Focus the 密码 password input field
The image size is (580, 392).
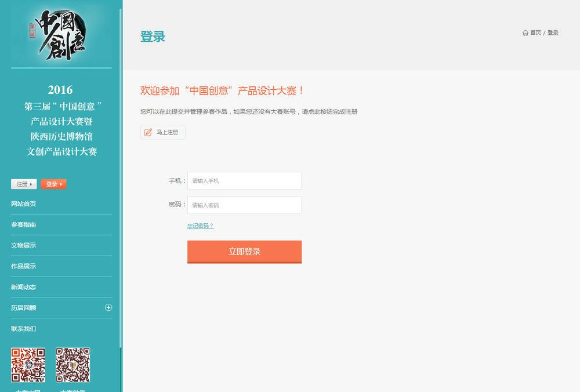click(x=244, y=205)
